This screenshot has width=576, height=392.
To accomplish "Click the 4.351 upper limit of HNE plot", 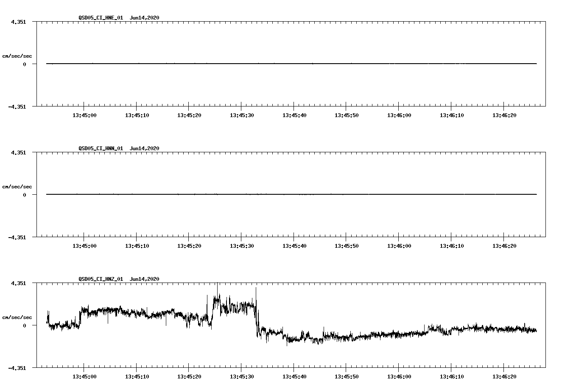I will click(x=19, y=22).
